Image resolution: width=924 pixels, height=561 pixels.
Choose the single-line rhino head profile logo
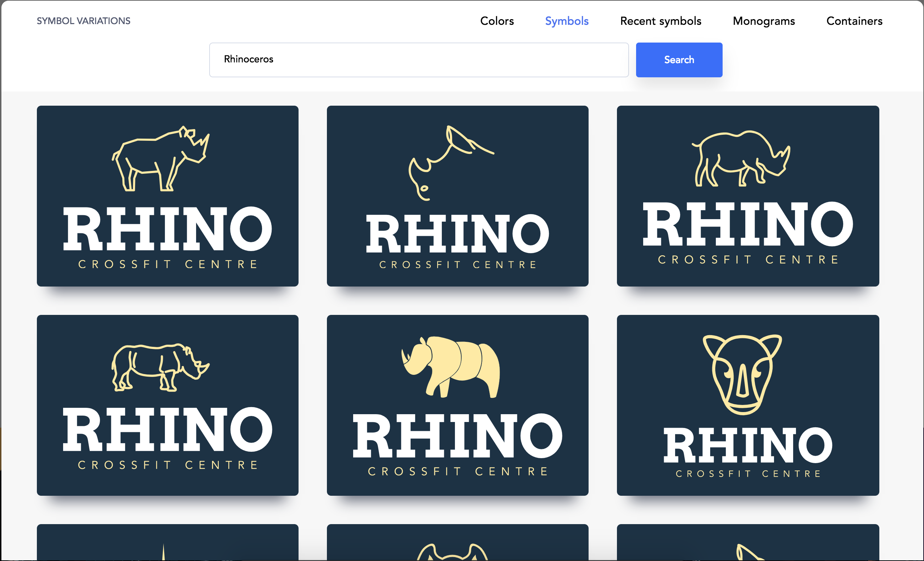(457, 196)
